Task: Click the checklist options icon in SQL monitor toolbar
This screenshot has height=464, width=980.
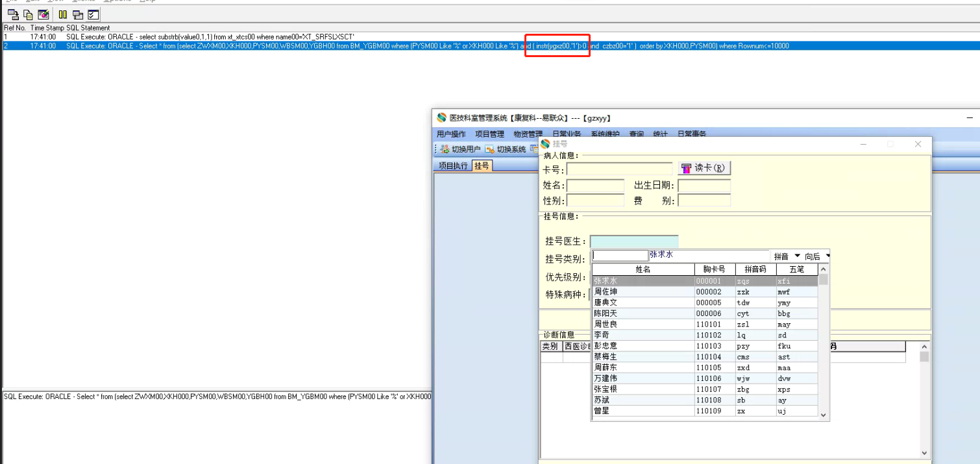Action: pyautogui.click(x=93, y=14)
